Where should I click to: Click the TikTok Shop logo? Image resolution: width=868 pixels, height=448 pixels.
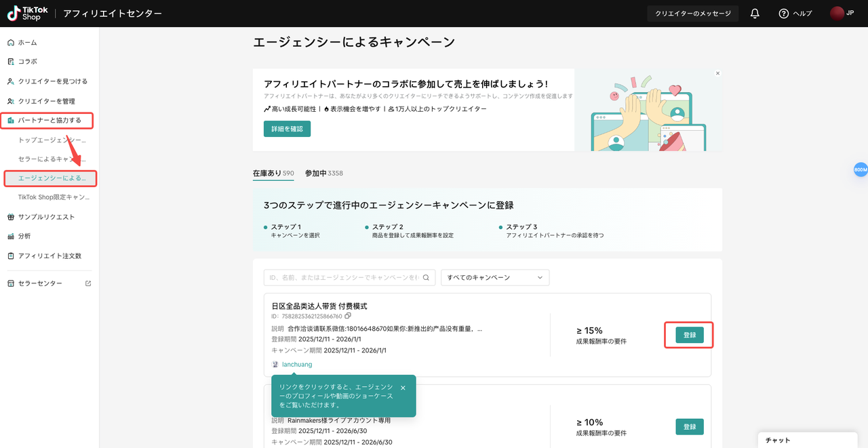(27, 14)
